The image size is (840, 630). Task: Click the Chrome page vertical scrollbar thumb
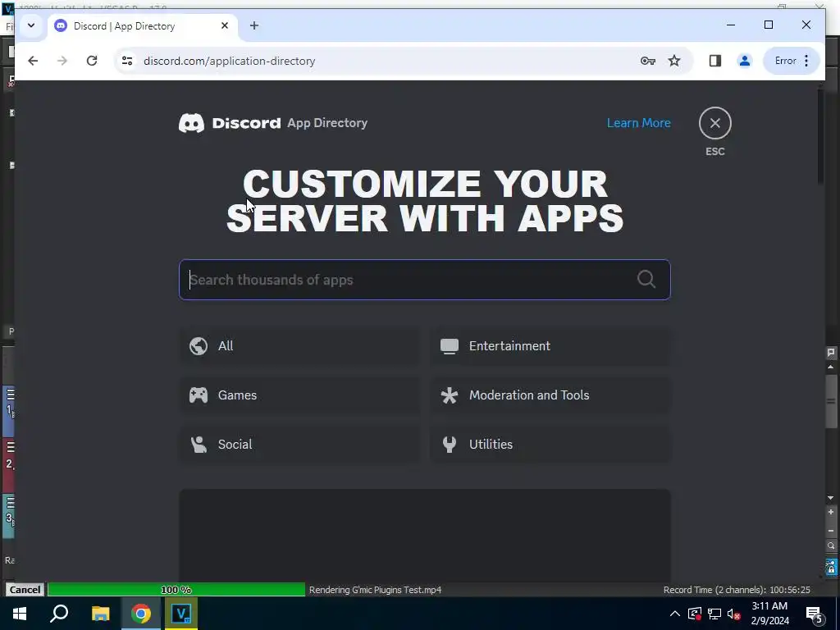pos(821,137)
